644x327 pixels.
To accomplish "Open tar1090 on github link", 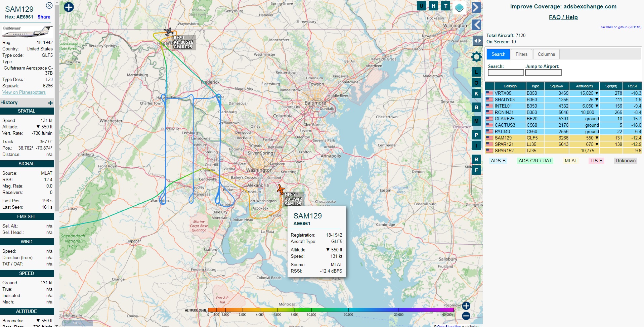I will pyautogui.click(x=621, y=27).
